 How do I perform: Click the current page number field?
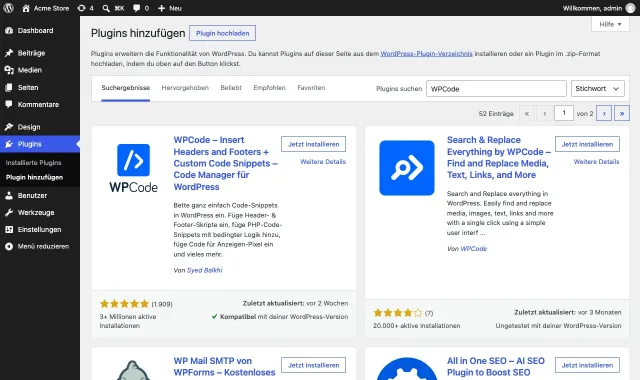pos(564,113)
